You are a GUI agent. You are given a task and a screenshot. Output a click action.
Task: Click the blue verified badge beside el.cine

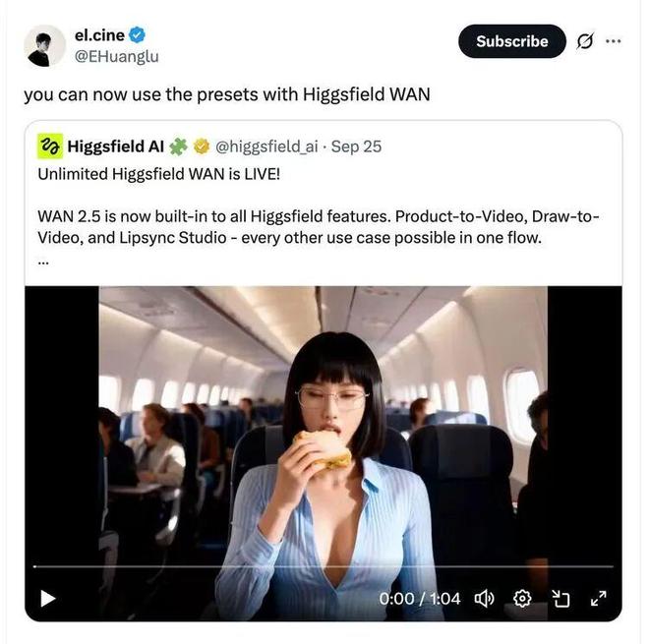pos(139,36)
